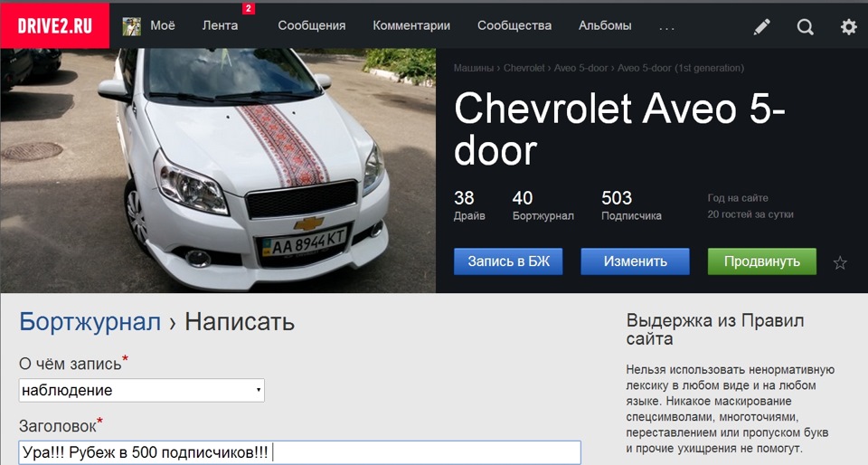Open the Лента feed tab

(x=220, y=25)
